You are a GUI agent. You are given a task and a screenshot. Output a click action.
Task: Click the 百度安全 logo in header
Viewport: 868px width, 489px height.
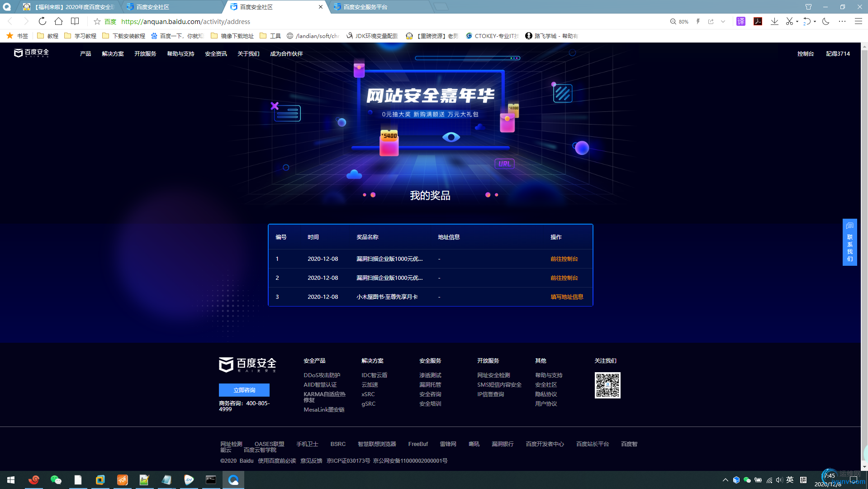31,53
